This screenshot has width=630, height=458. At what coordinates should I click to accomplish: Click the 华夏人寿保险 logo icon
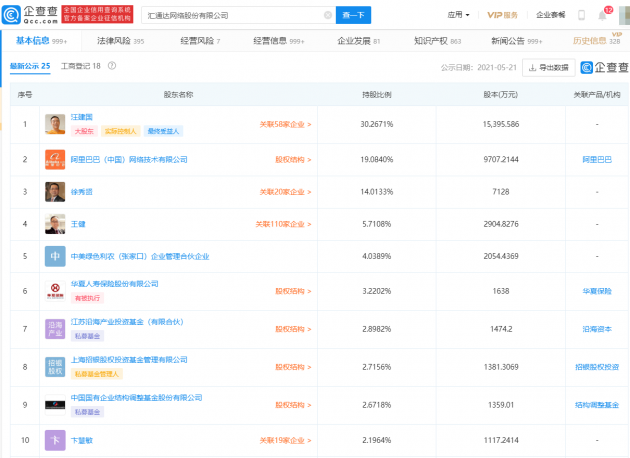pyautogui.click(x=55, y=291)
